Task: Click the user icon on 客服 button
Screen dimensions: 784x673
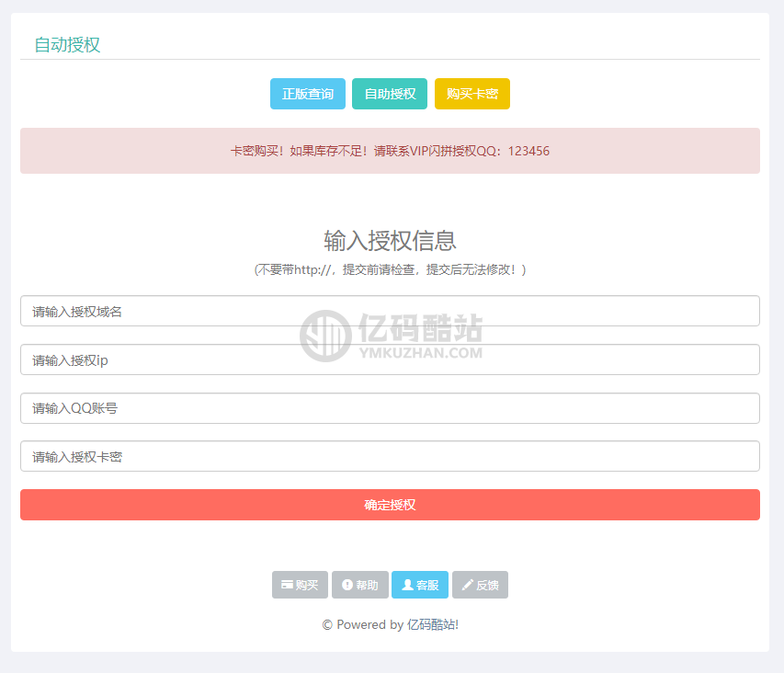Action: point(407,585)
